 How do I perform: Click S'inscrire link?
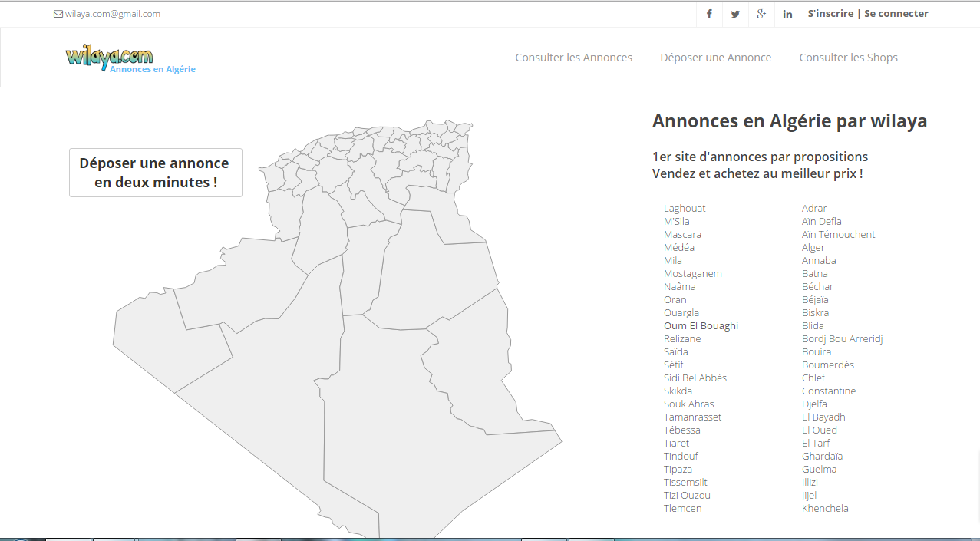[x=830, y=14]
